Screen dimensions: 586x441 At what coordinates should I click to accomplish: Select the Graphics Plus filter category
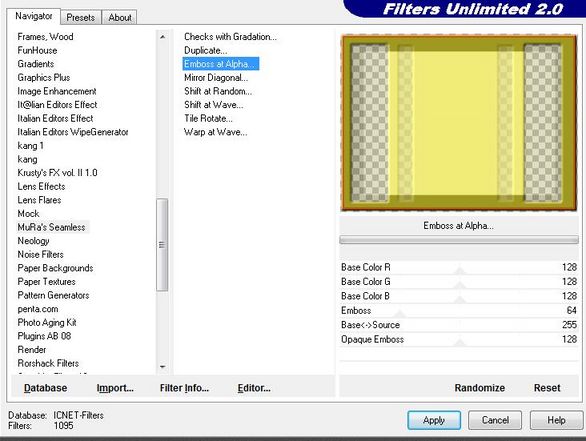point(44,78)
